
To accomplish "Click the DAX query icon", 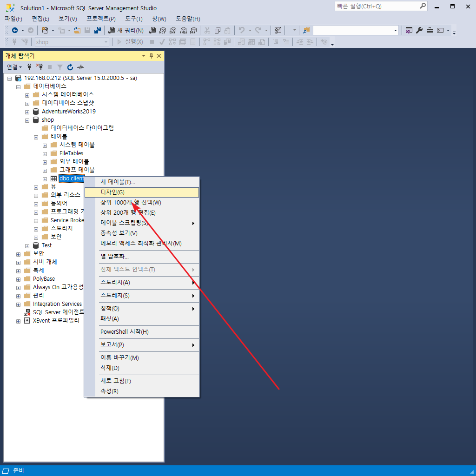I will click(193, 30).
